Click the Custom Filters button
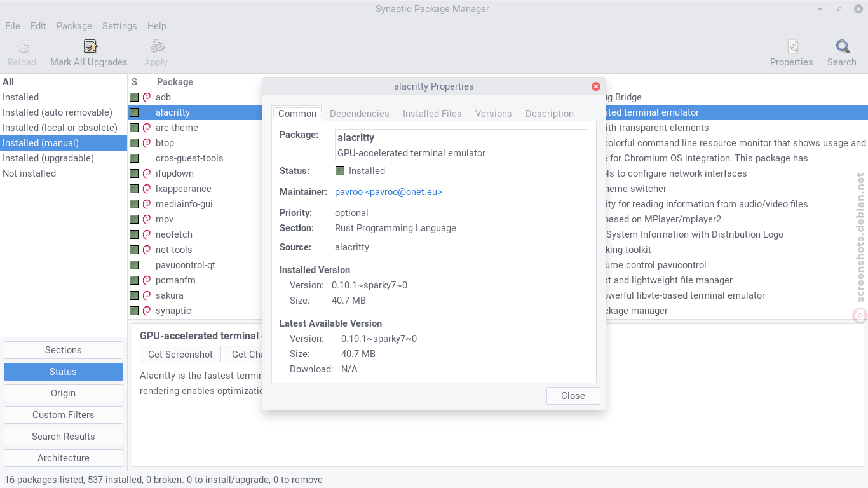868x488 pixels. click(64, 415)
